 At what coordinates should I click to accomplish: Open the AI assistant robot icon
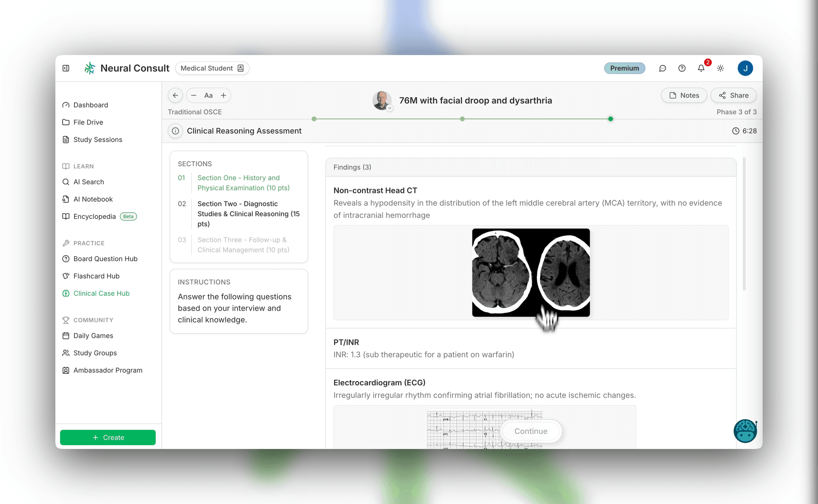pos(745,431)
